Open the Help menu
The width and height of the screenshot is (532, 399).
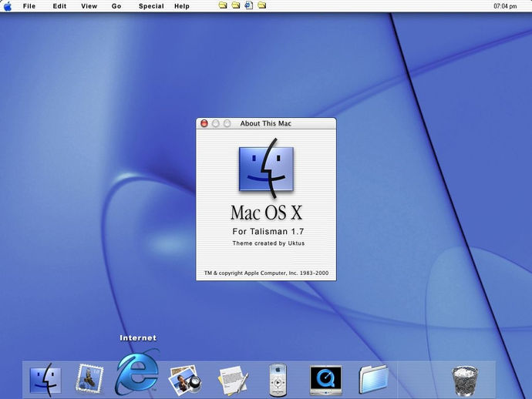point(182,6)
